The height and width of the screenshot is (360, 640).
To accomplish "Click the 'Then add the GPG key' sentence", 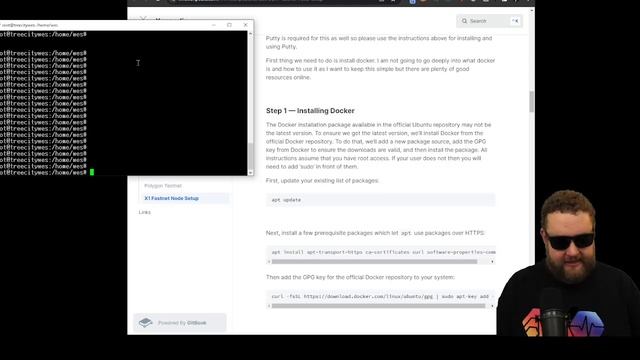I will pos(360,277).
